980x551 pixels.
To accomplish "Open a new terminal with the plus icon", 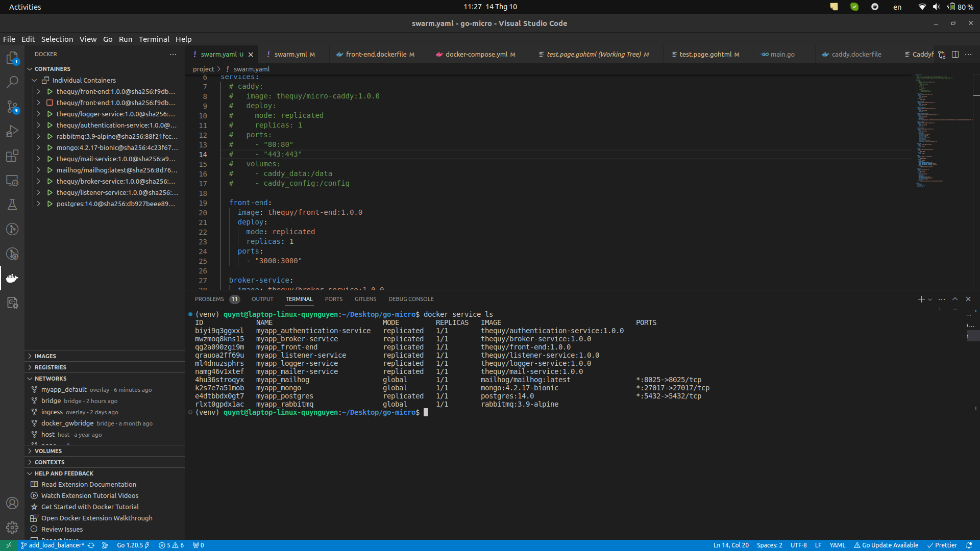I will tap(920, 299).
